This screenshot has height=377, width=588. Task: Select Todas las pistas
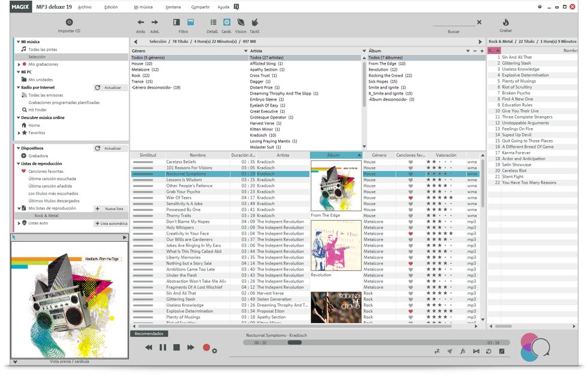coord(43,49)
